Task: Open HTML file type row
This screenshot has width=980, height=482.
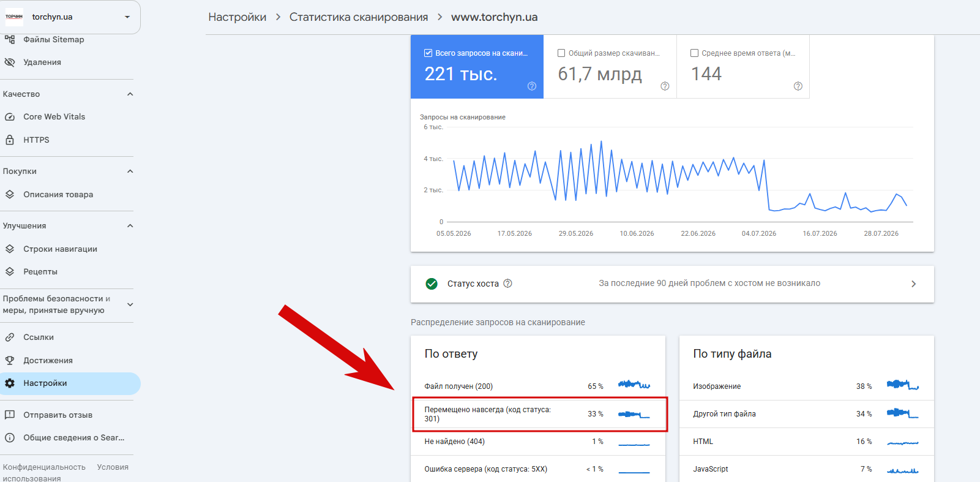Action: (x=807, y=442)
